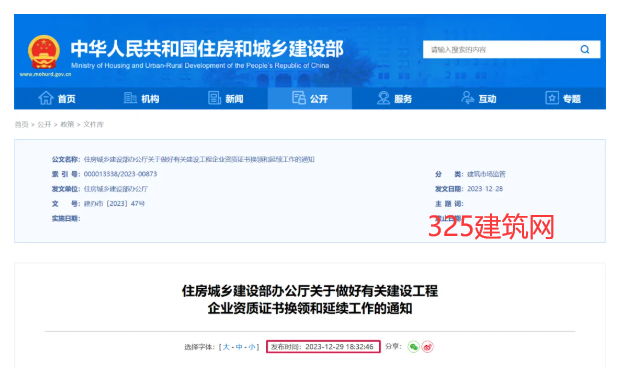623x374 pixels.
Task: Click the search magnifier icon
Action: [x=584, y=49]
